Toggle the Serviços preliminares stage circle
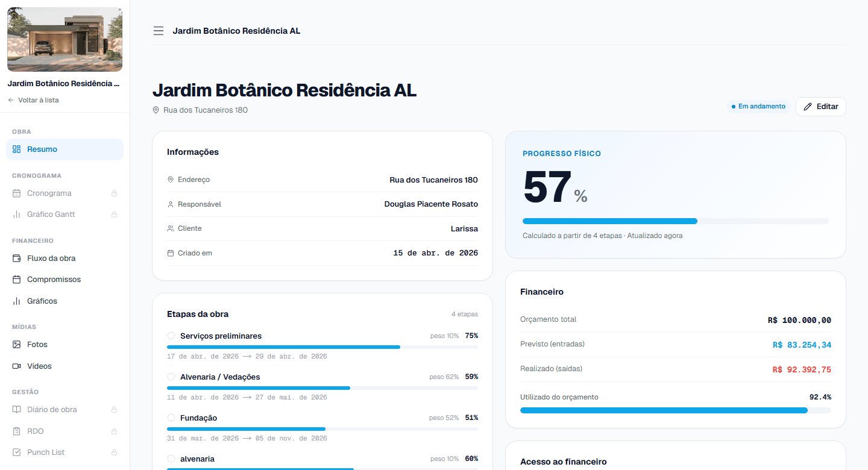Viewport: 868px width, 470px height. [x=171, y=336]
